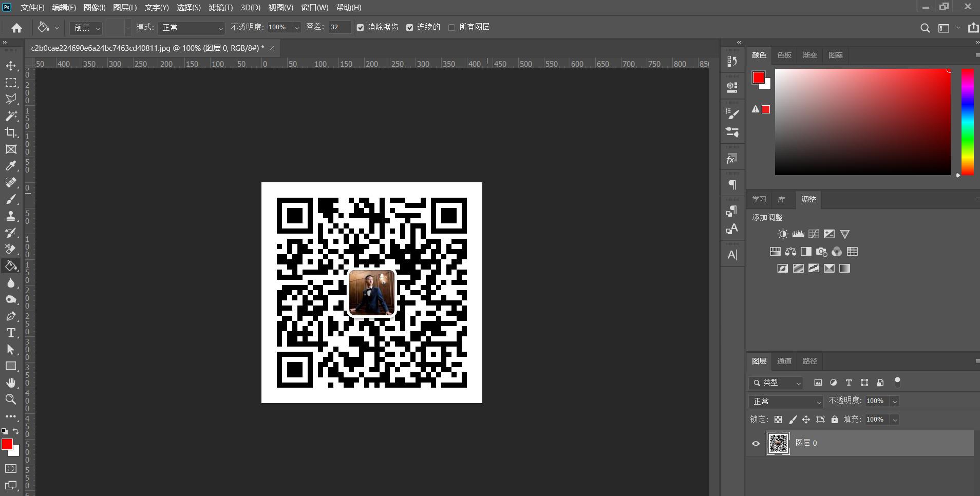The image size is (980, 496).
Task: Switch to the 色板 tab
Action: pyautogui.click(x=784, y=55)
